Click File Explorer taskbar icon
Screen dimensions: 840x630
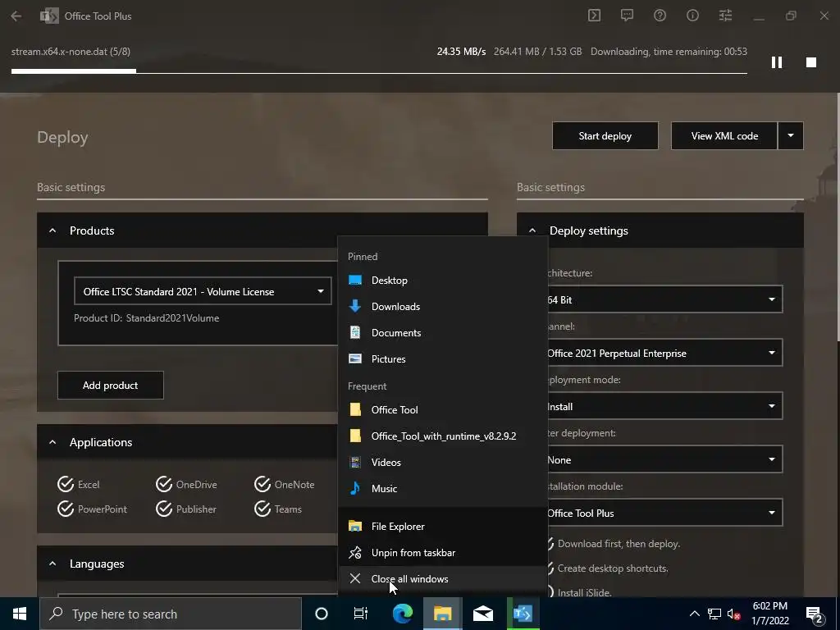[442, 614]
